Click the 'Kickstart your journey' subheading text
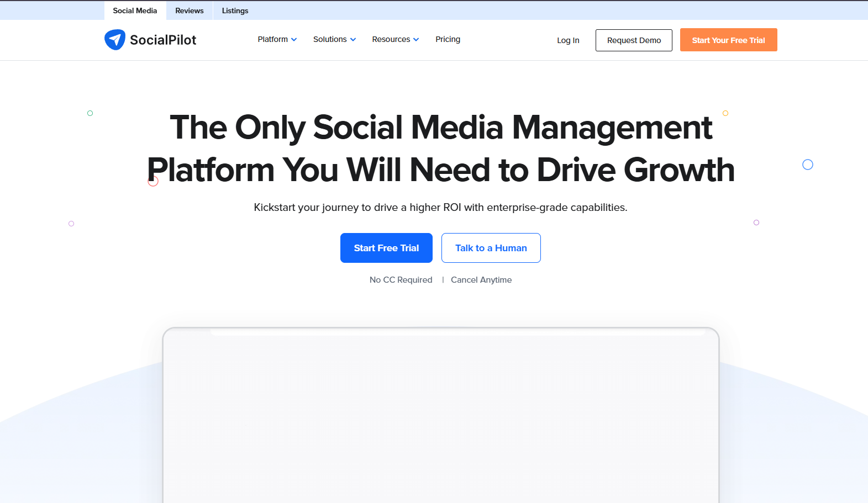 pyautogui.click(x=440, y=208)
